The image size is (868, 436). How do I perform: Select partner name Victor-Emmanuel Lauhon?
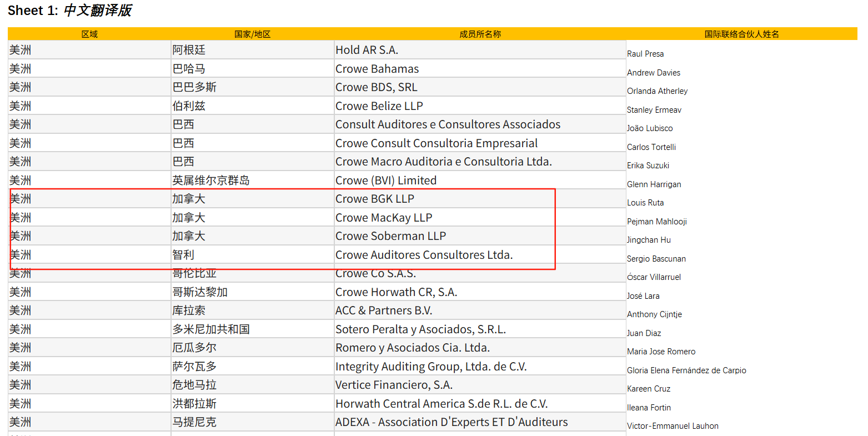pyautogui.click(x=673, y=426)
